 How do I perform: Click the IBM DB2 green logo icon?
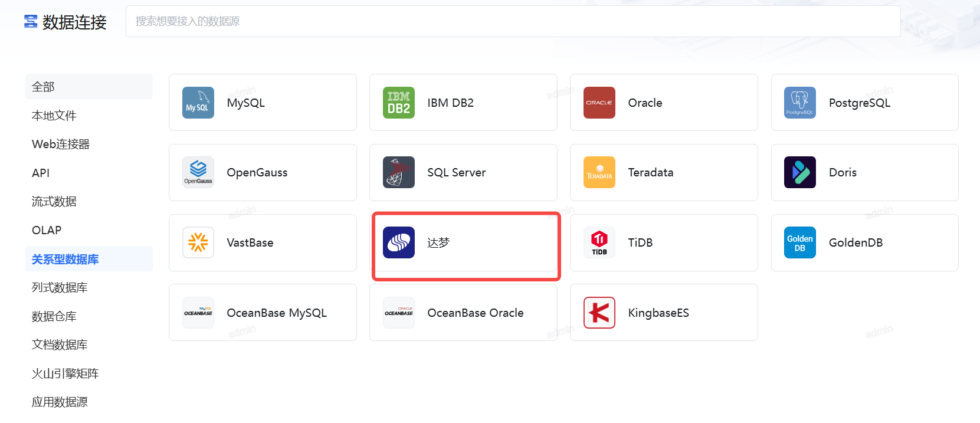click(399, 103)
